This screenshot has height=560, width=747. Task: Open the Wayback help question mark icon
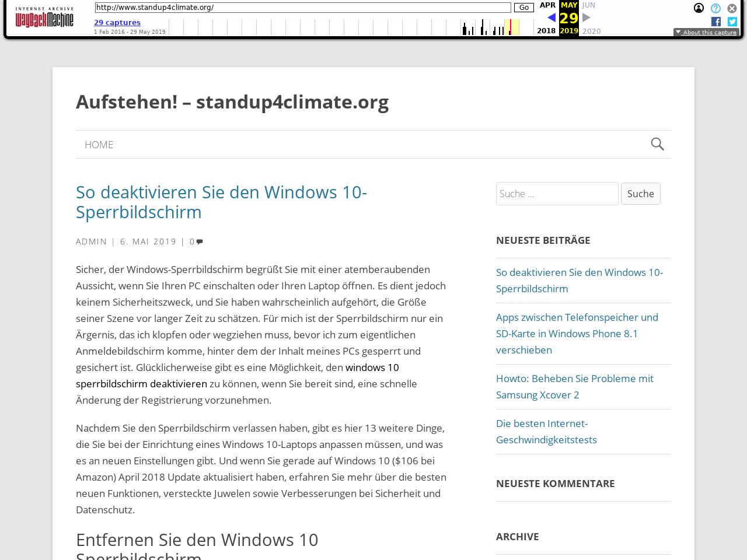(715, 8)
